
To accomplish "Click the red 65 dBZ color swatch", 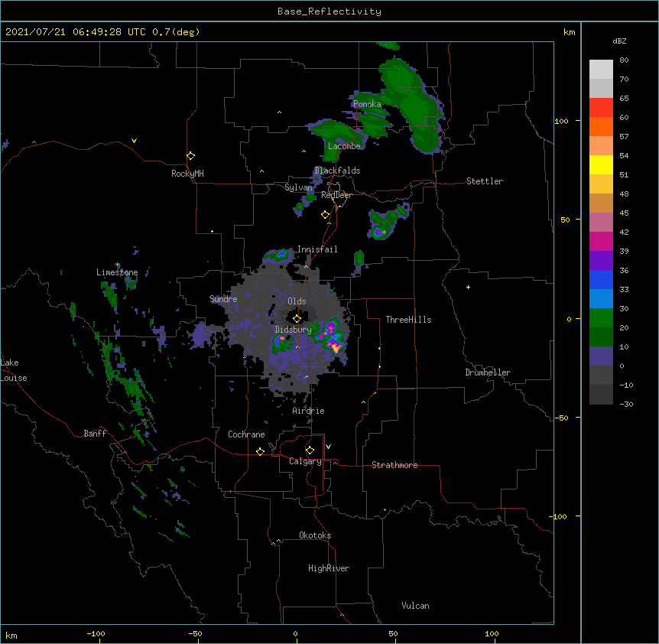I will click(601, 108).
